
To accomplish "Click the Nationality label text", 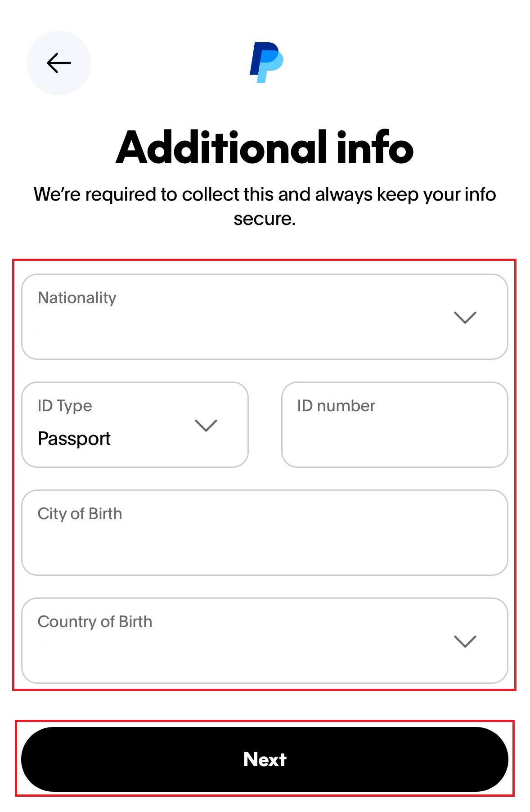I will click(77, 298).
